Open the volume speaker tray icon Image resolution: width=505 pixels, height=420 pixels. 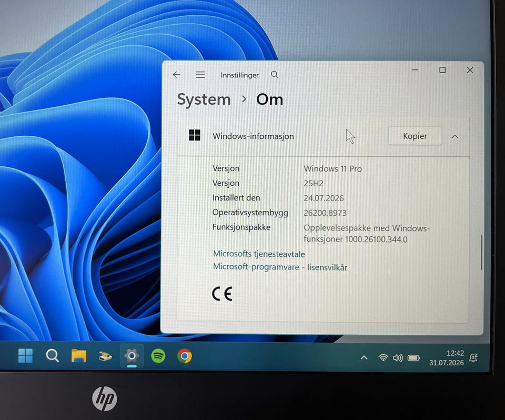[x=398, y=358]
